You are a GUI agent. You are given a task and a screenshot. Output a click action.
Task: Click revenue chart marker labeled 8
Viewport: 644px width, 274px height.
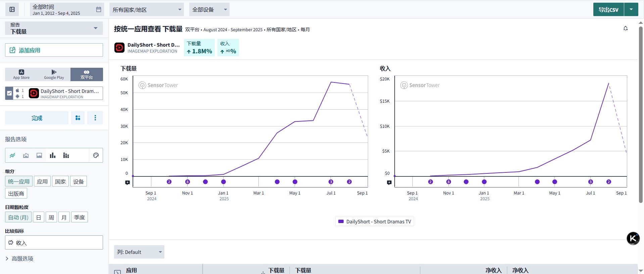[x=449, y=182]
